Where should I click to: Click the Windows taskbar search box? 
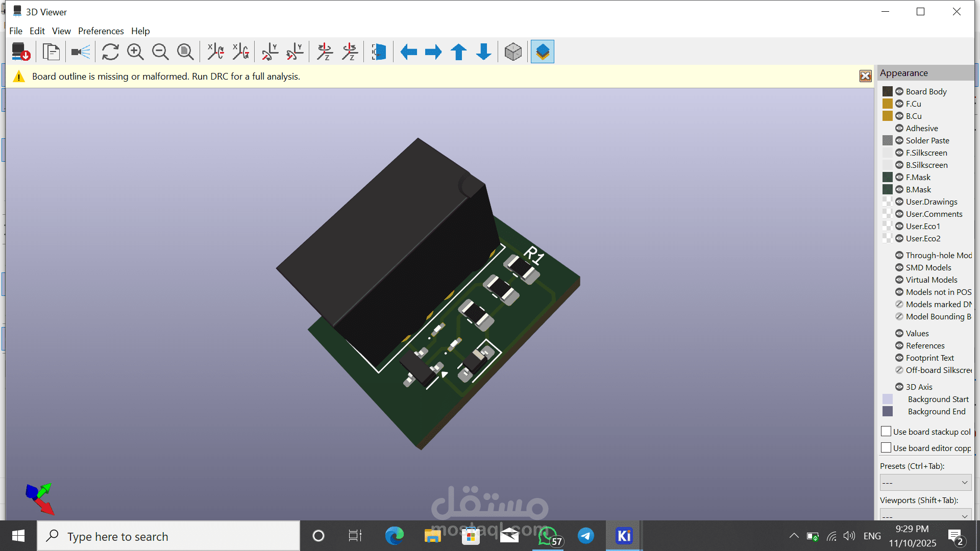(x=168, y=536)
